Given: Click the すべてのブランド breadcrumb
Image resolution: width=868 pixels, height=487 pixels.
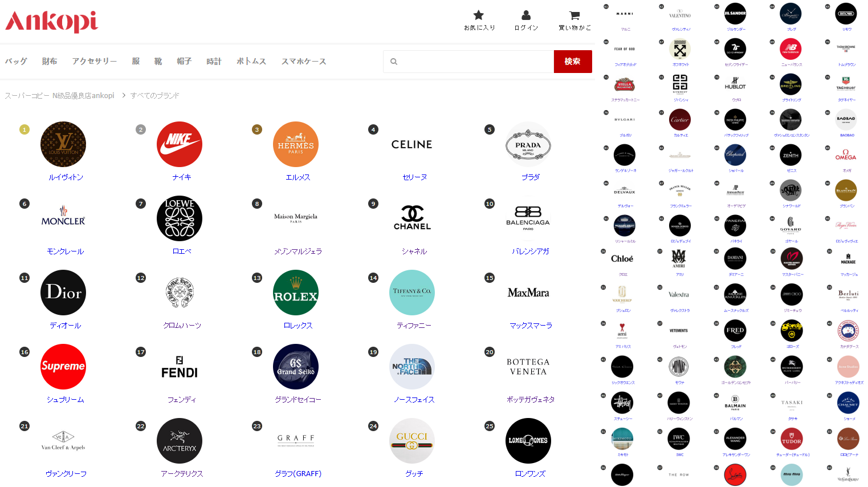Looking at the screenshot, I should click(155, 96).
